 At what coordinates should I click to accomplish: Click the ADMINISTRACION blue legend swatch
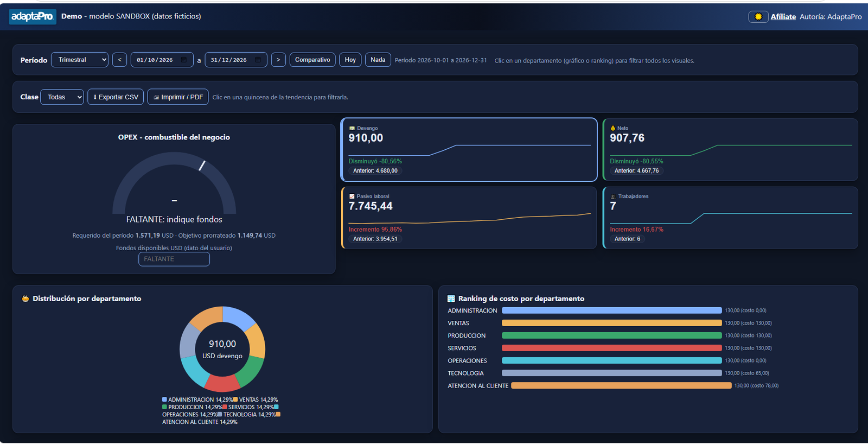(x=164, y=399)
